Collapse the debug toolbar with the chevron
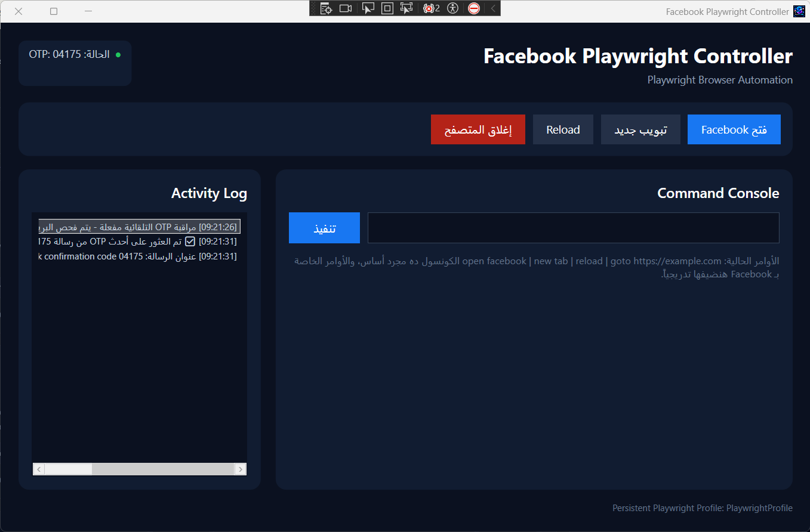 coord(493,8)
